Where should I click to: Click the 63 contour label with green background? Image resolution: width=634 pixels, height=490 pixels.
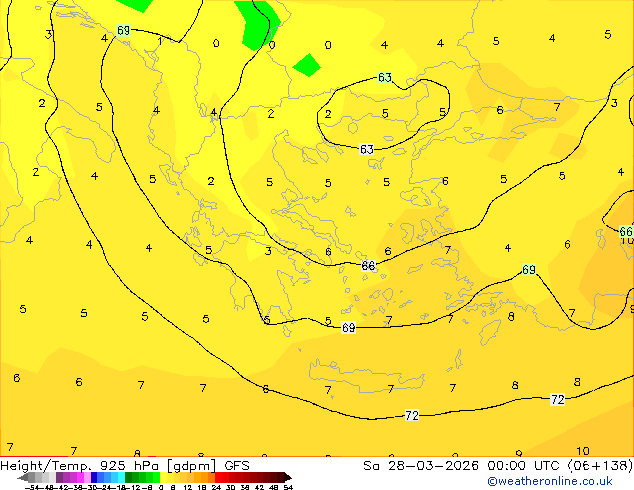(385, 77)
